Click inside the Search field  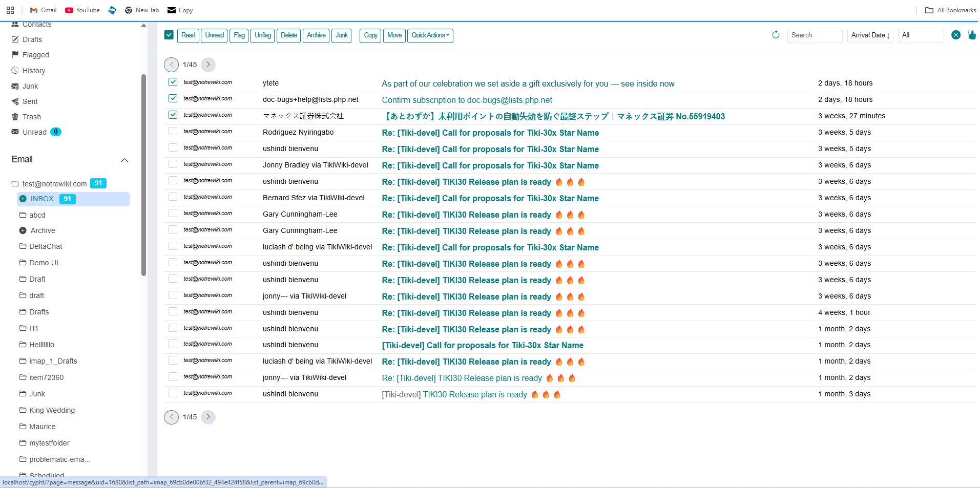pos(815,35)
